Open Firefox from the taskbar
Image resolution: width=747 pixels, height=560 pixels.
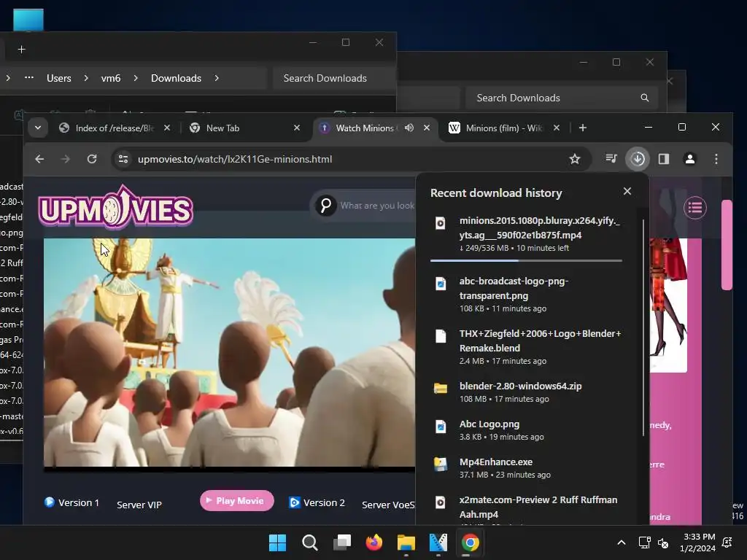point(374,542)
